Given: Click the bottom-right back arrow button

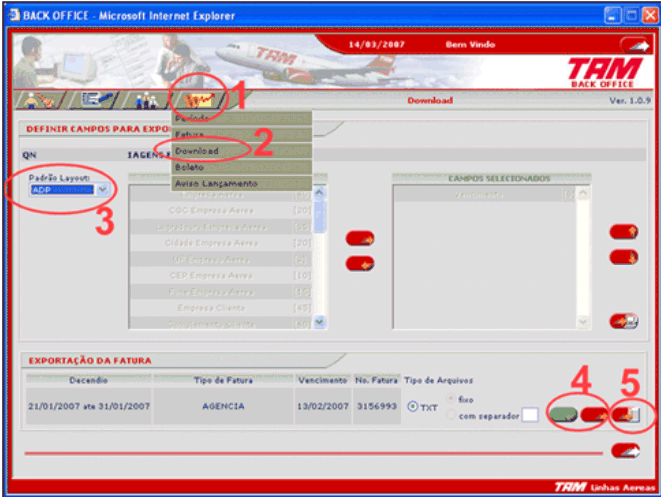Looking at the screenshot, I should coord(626,451).
